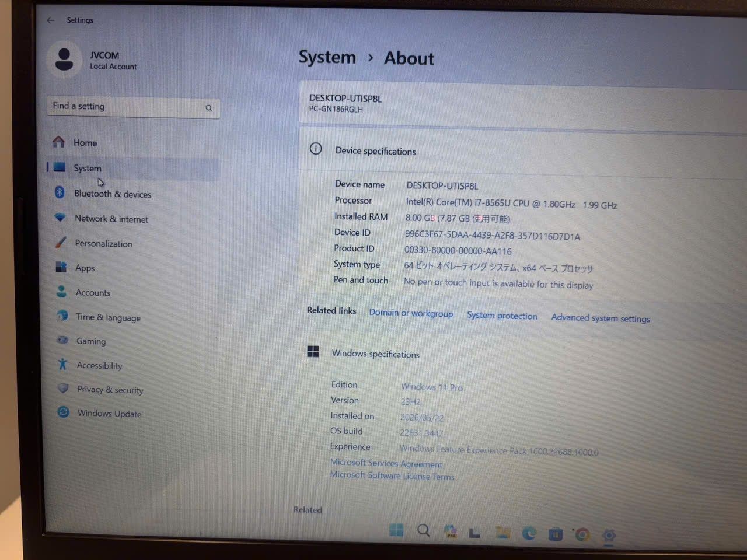747x560 pixels.
Task: Open System protection link
Action: tap(502, 316)
